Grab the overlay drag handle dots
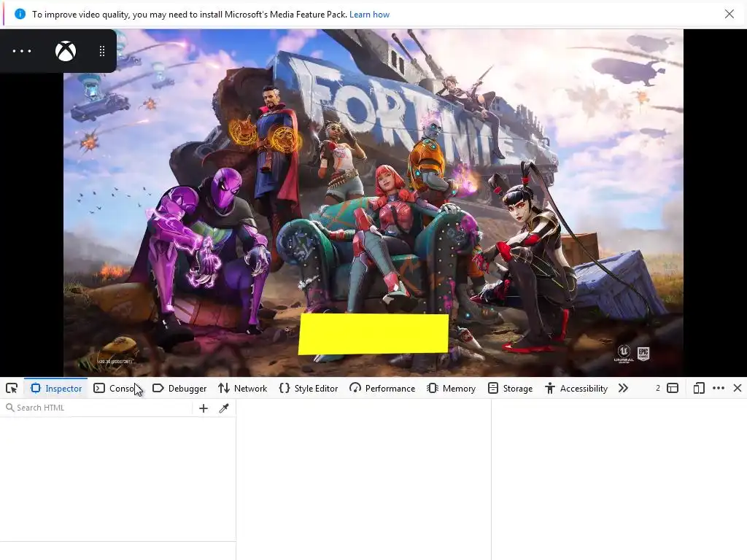The width and height of the screenshot is (747, 560). click(x=102, y=51)
